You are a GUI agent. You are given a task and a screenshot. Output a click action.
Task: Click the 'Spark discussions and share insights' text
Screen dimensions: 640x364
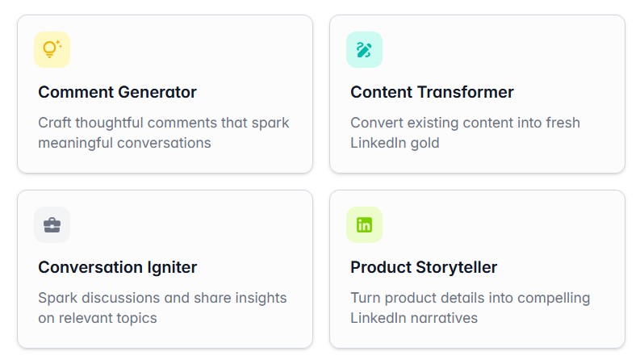(x=162, y=298)
